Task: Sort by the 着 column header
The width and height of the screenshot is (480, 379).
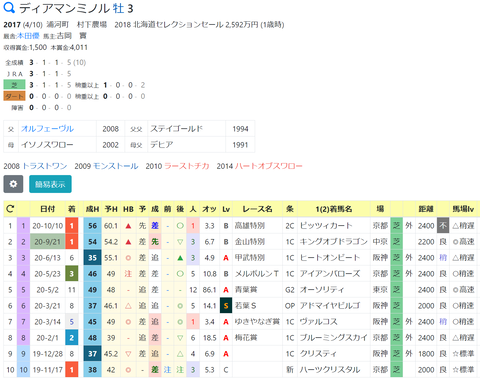Action: [72, 209]
